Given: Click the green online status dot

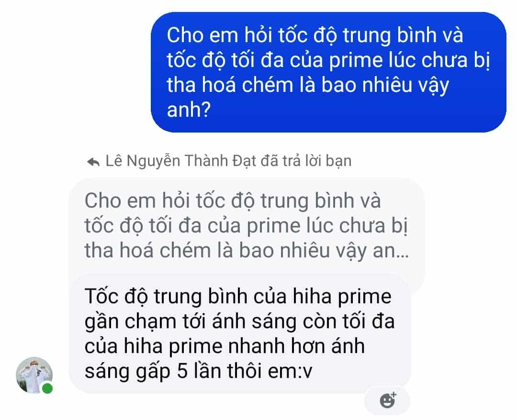Looking at the screenshot, I should click(x=47, y=388).
